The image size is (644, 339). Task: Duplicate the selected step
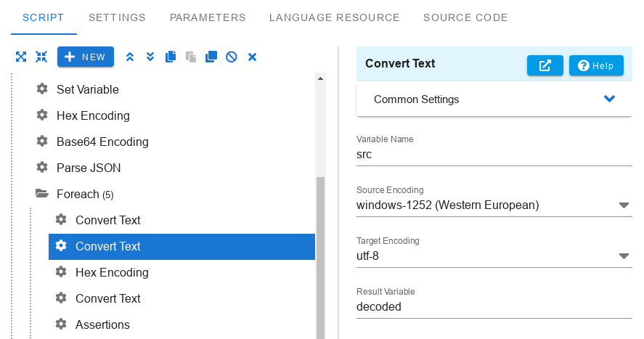click(211, 57)
